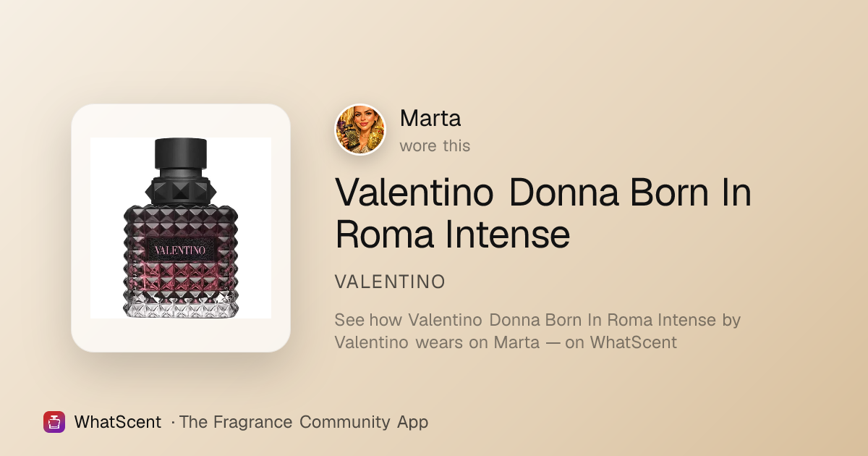Click the pink studded lower bottle section
868x456 pixels.
point(181,279)
